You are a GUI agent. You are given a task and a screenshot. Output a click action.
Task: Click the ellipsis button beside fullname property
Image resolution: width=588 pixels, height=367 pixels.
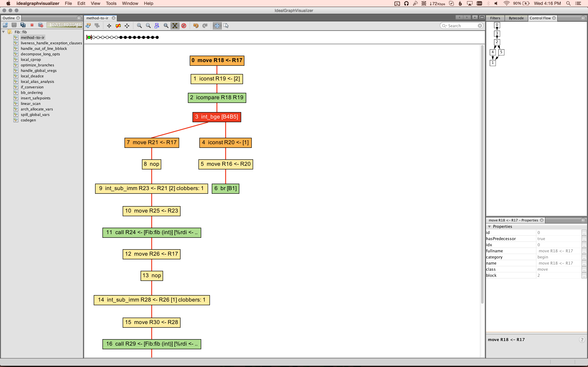(x=584, y=251)
